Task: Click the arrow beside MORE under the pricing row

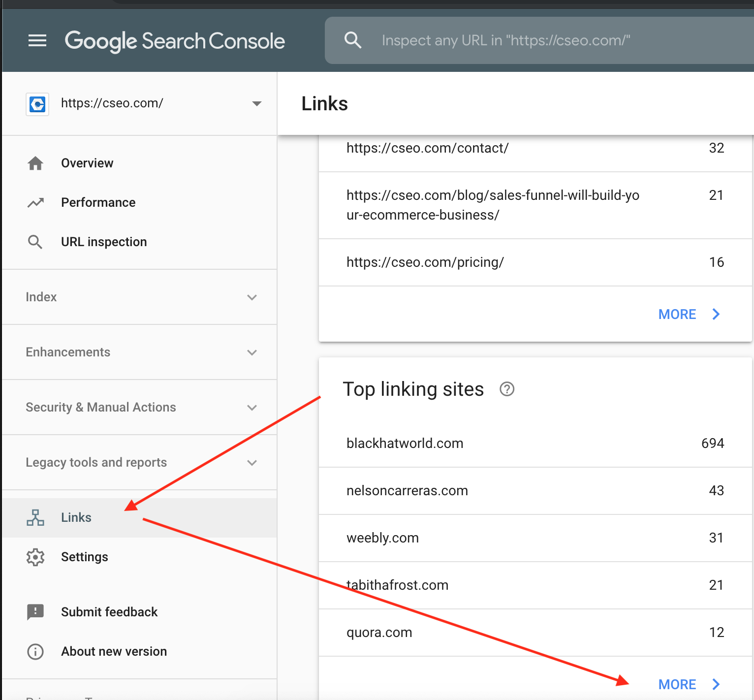Action: pos(716,314)
